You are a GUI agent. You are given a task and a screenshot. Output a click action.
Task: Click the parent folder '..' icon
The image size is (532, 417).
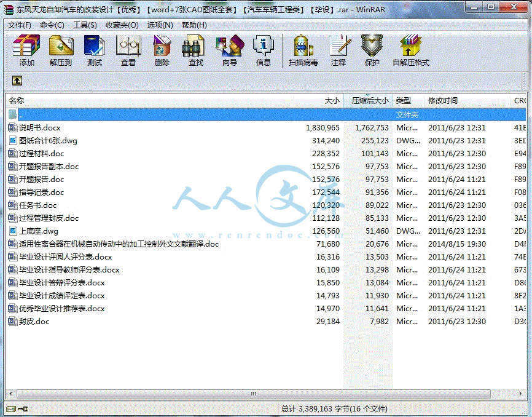click(12, 114)
